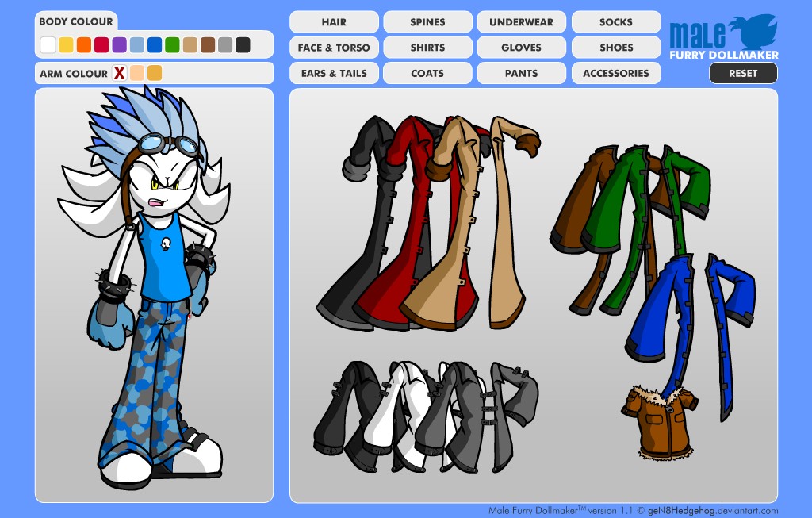Open the ACCESSORIES category
This screenshot has height=518, width=812.
(x=616, y=73)
